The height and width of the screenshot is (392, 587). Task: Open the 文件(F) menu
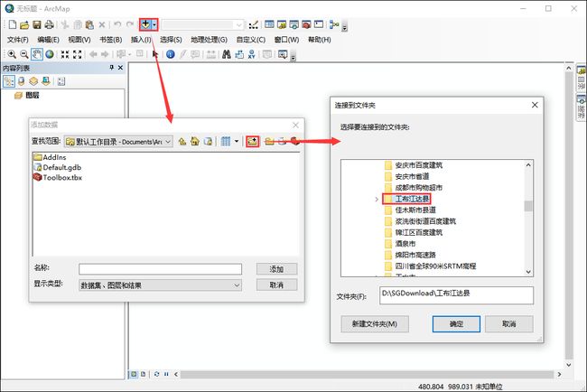[x=17, y=40]
